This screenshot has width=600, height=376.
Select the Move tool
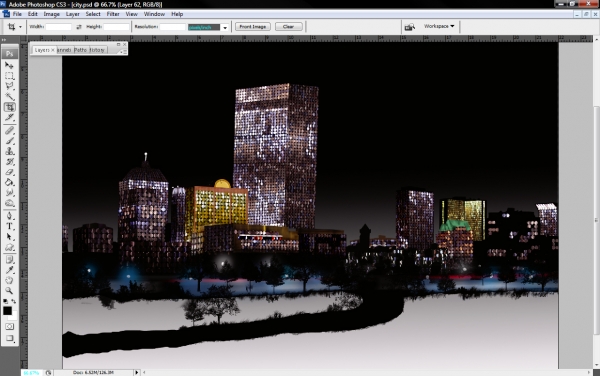tap(9, 65)
